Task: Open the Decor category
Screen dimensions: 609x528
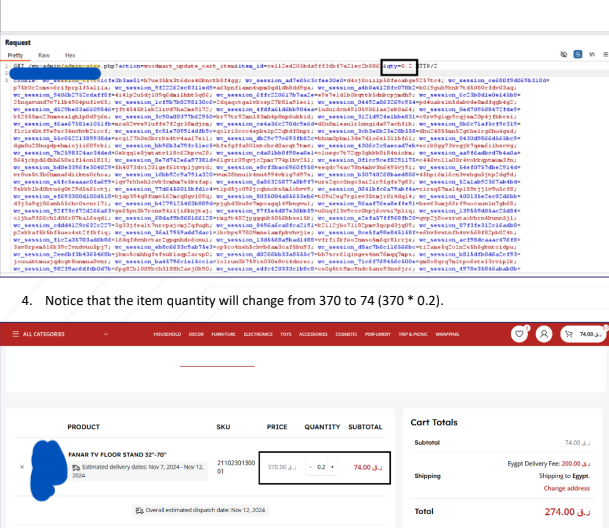Action: click(196, 334)
